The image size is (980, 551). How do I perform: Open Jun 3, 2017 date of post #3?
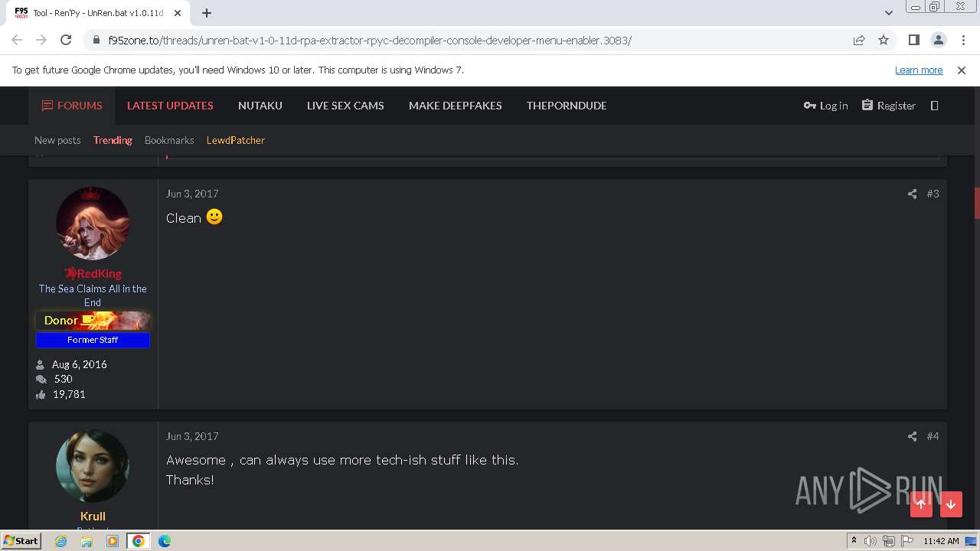click(x=192, y=194)
